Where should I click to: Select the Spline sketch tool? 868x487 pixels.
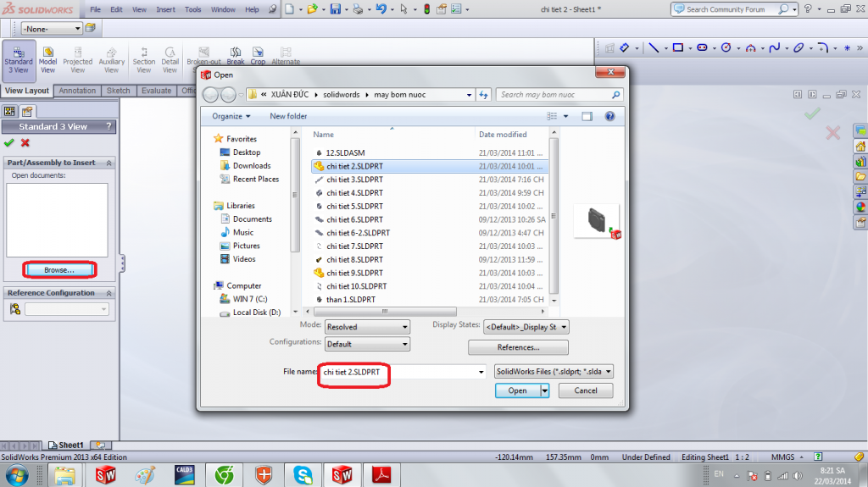coord(775,47)
